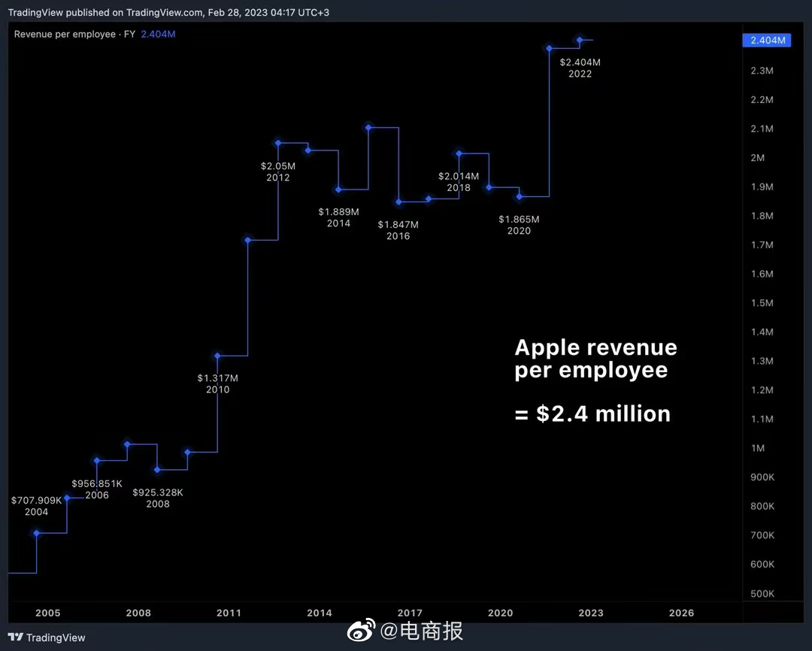
Task: Click the '= $2.4 million' text
Action: coord(592,413)
